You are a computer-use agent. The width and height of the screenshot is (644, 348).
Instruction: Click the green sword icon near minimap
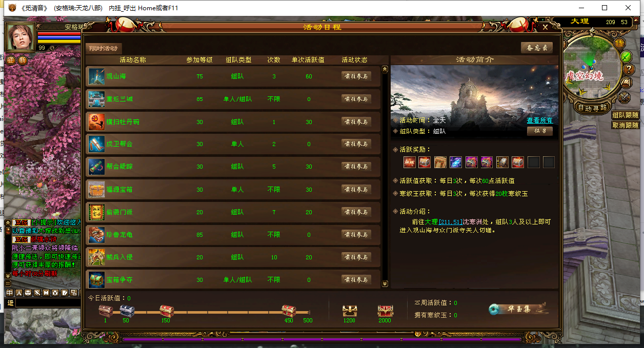coord(626,56)
